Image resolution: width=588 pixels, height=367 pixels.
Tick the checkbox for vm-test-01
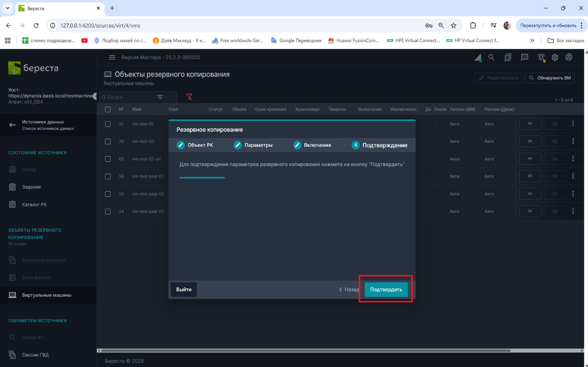(108, 124)
